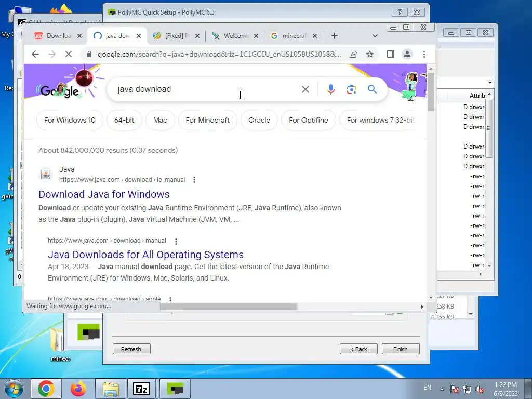Open more options for java.com ie_manual result
The image size is (532, 399).
point(194,180)
